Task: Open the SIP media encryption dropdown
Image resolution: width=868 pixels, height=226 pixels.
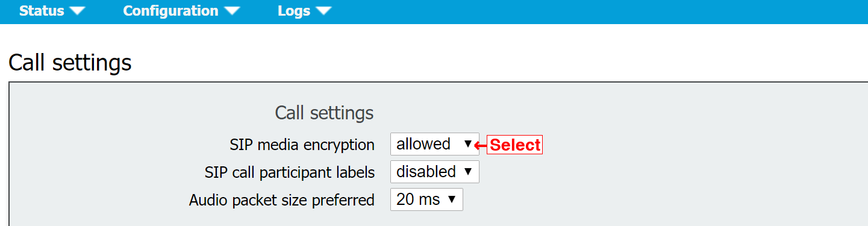Action: pyautogui.click(x=435, y=145)
